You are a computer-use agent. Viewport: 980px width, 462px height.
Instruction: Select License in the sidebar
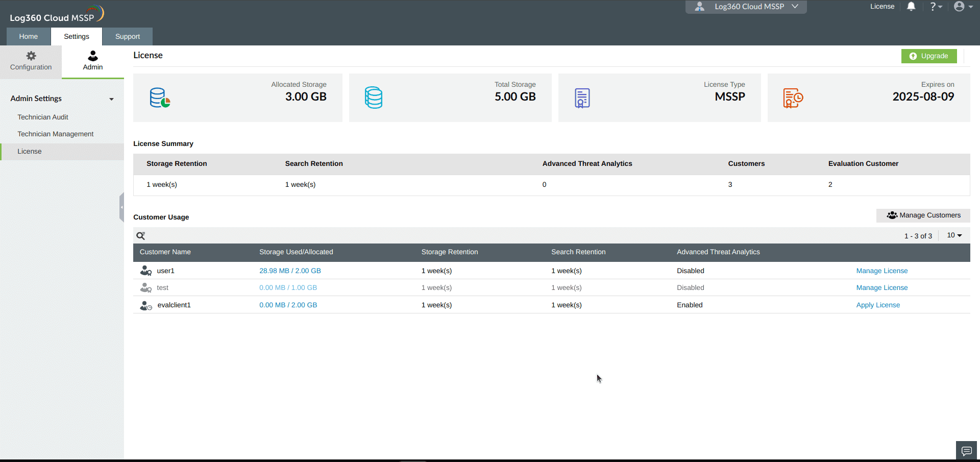point(62,152)
